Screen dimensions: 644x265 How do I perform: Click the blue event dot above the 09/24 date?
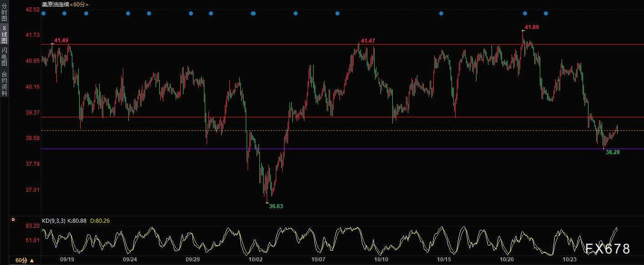click(x=128, y=13)
